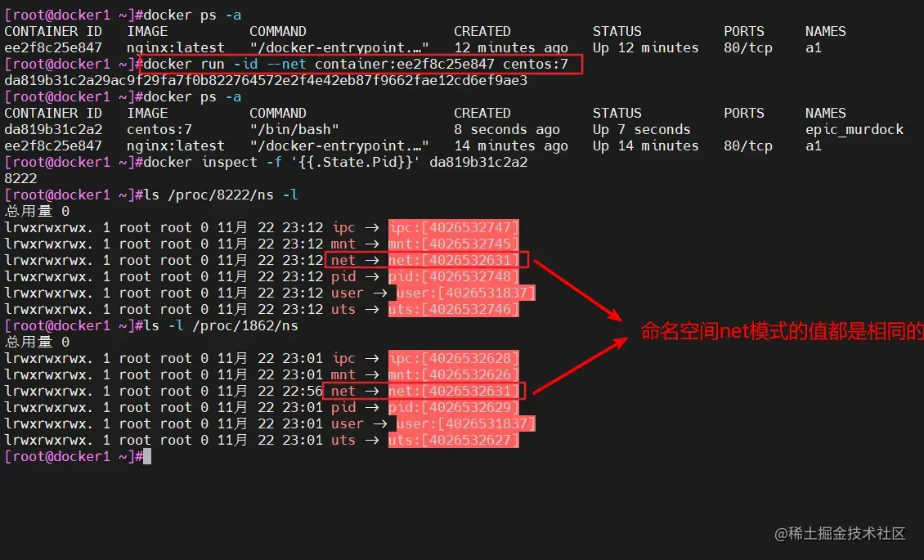Click mnt:[4026532745] namespace value
Image resolution: width=924 pixels, height=560 pixels.
click(453, 244)
